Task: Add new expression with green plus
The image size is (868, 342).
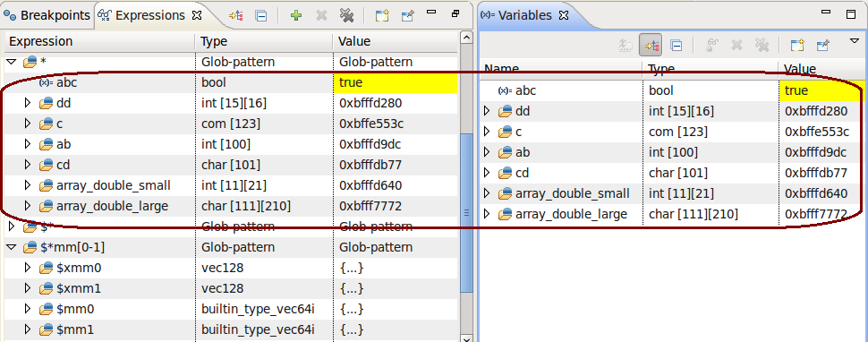Action: pos(296,15)
